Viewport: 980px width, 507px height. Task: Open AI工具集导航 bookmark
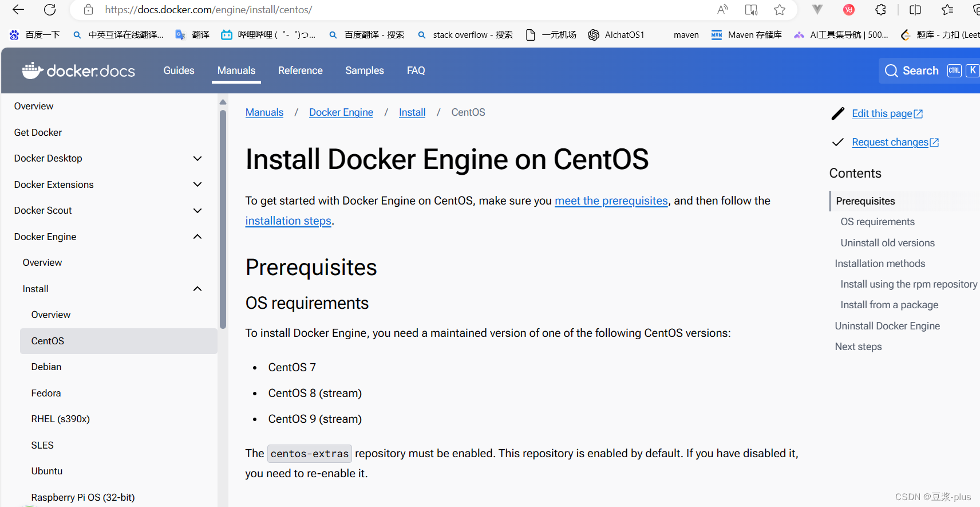tap(841, 35)
